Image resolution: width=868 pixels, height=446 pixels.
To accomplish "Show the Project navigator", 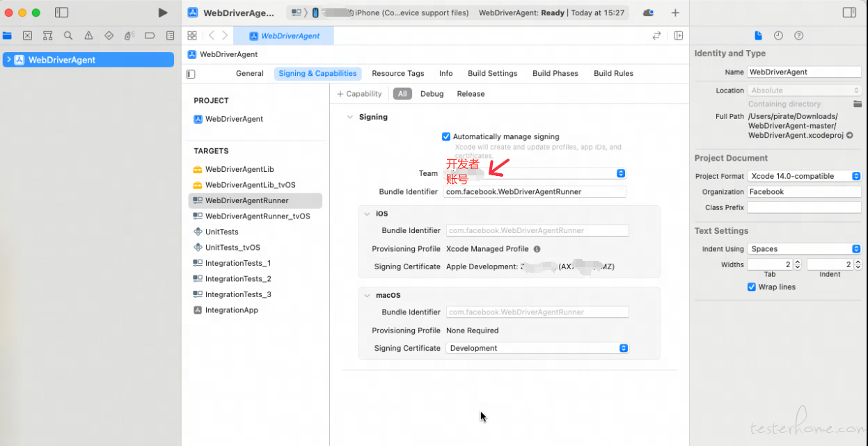I will (7, 35).
